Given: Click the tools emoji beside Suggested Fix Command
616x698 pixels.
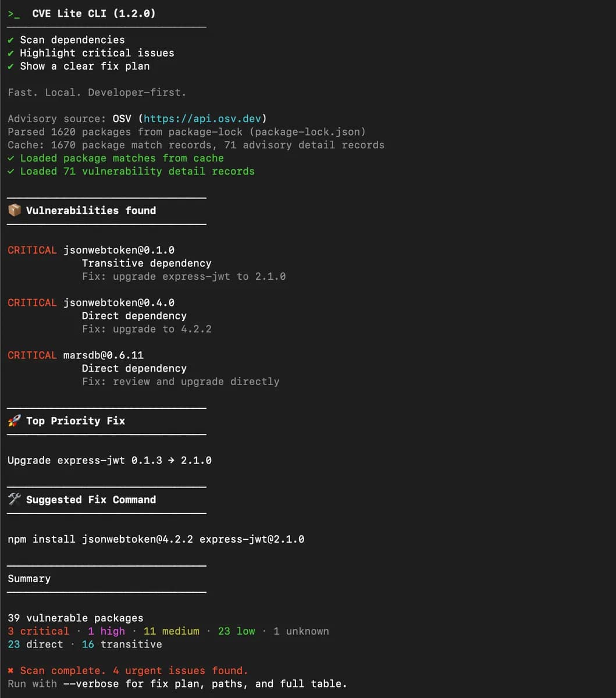Looking at the screenshot, I should click(15, 499).
